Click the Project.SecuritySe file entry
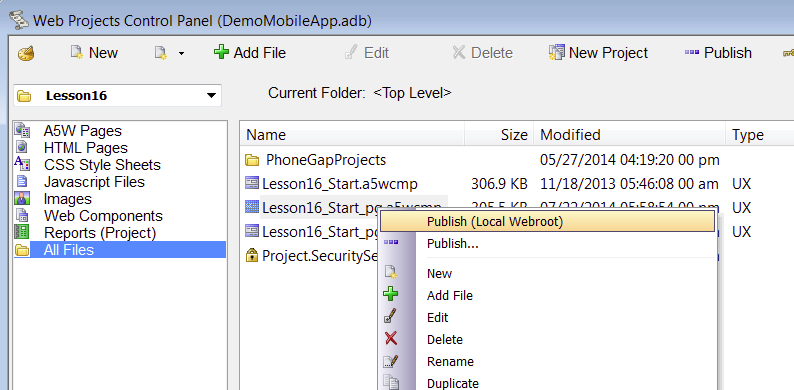This screenshot has width=794, height=390. click(x=320, y=256)
